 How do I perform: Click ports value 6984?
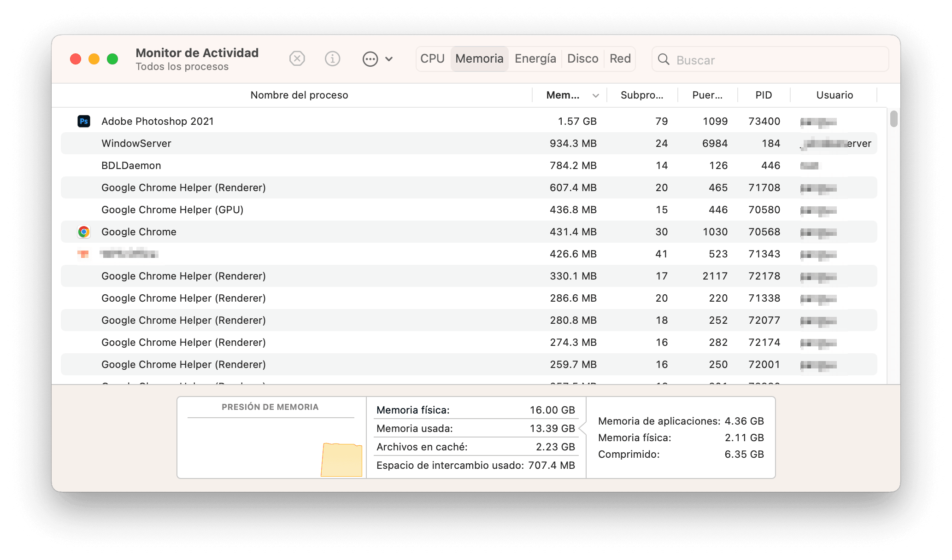point(715,143)
